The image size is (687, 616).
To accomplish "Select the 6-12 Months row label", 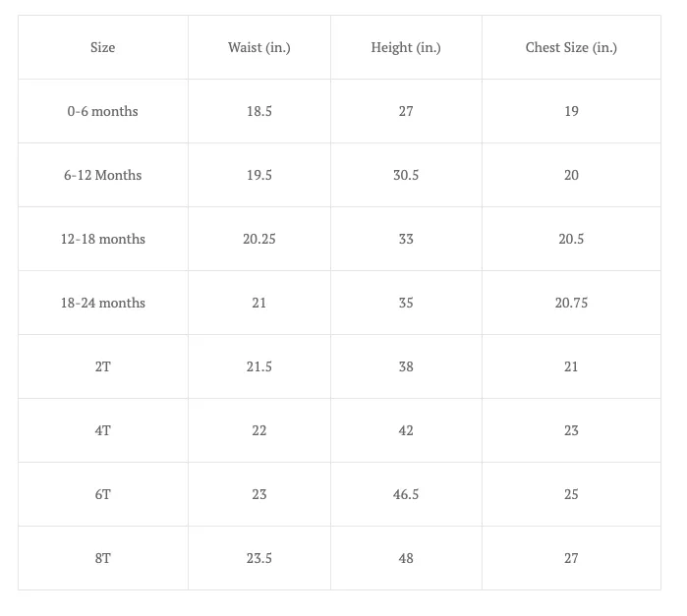I will pyautogui.click(x=103, y=175).
